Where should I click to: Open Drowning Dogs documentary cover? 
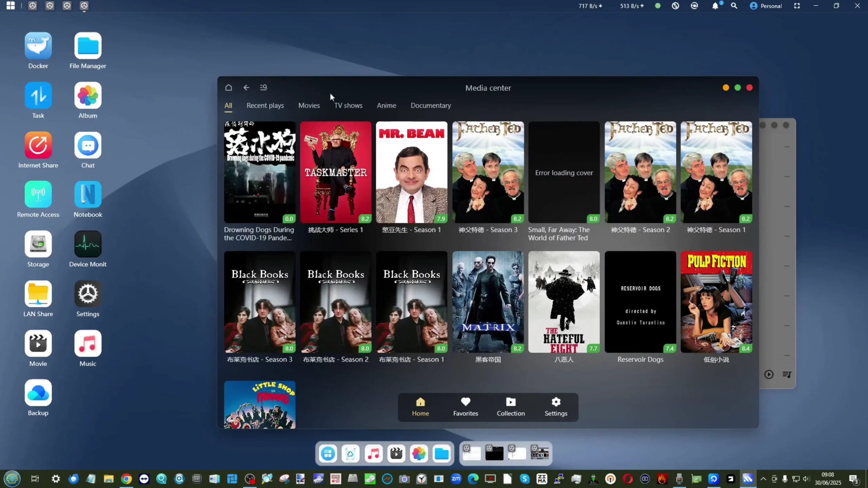click(x=260, y=172)
